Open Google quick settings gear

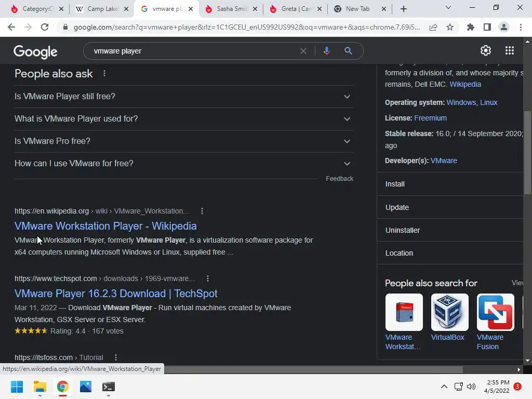coord(486,50)
